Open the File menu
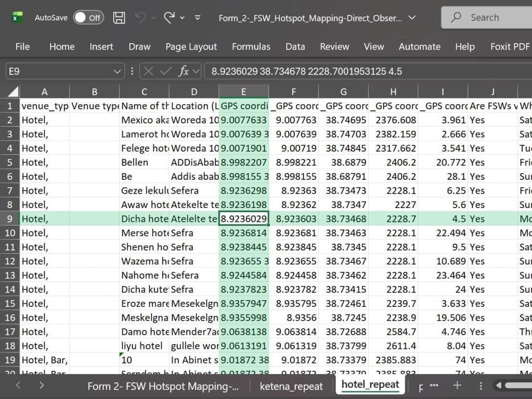The image size is (532, 399). (x=22, y=46)
